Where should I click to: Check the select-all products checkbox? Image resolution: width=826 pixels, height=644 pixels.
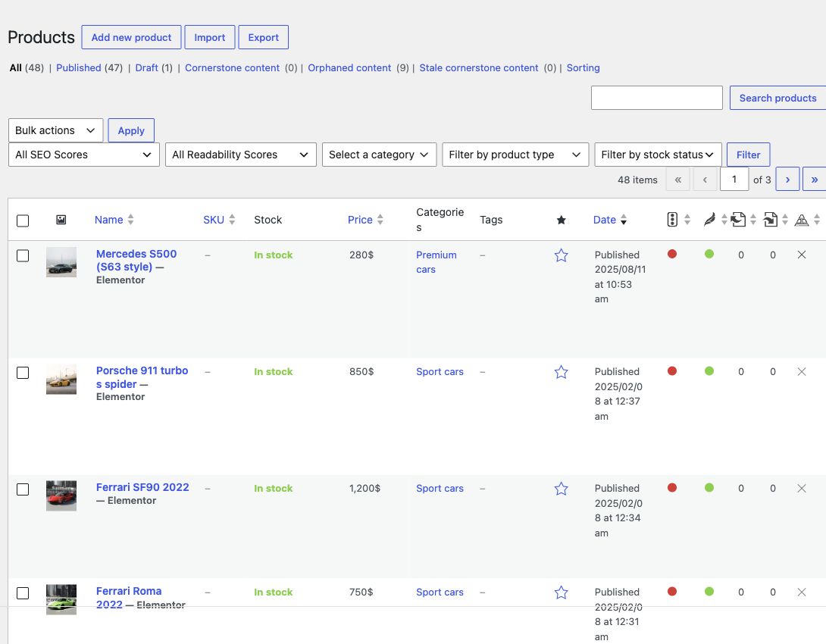tap(23, 220)
